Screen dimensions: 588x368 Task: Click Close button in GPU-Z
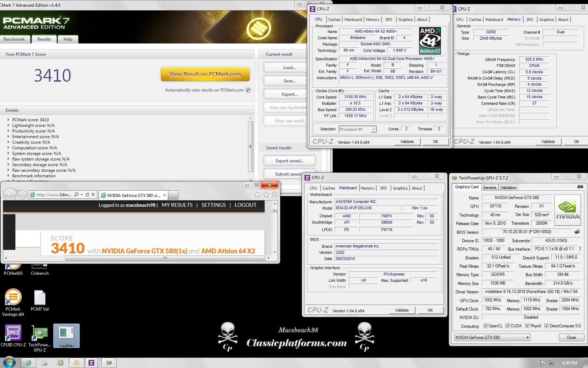coord(571,338)
